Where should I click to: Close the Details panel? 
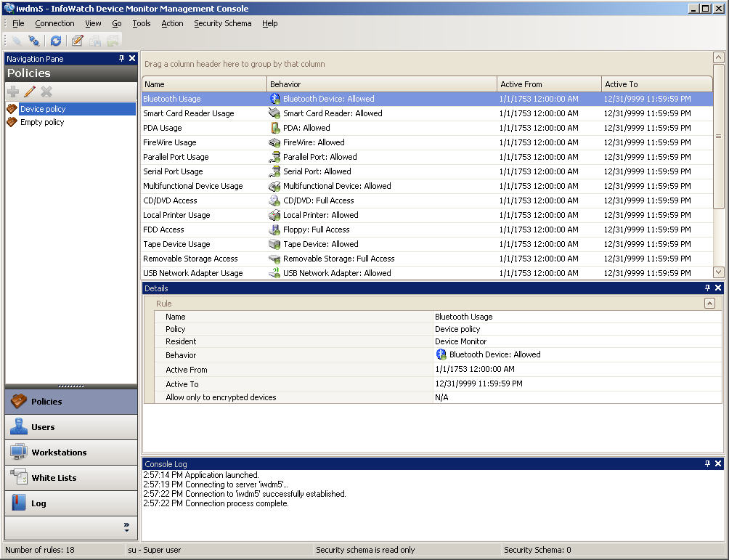click(718, 288)
